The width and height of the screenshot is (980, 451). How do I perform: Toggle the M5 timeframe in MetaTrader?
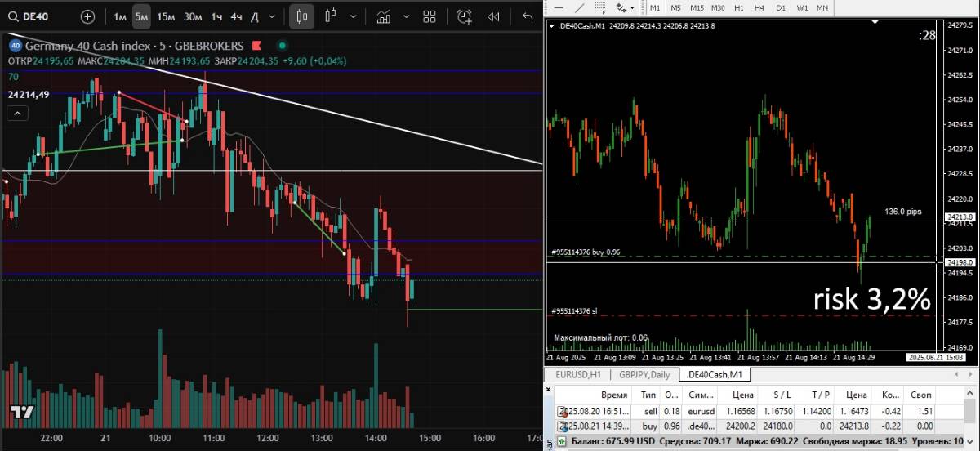(x=676, y=7)
